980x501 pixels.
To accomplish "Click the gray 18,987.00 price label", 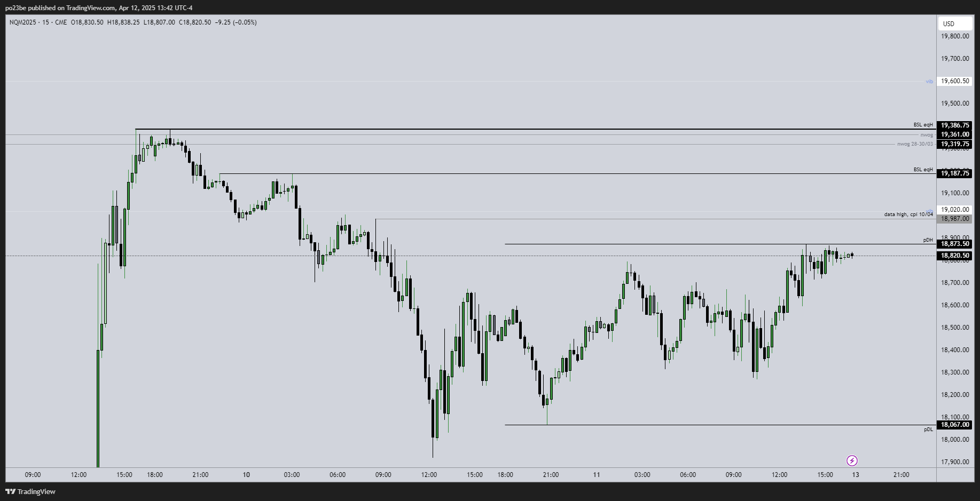I will tap(954, 219).
